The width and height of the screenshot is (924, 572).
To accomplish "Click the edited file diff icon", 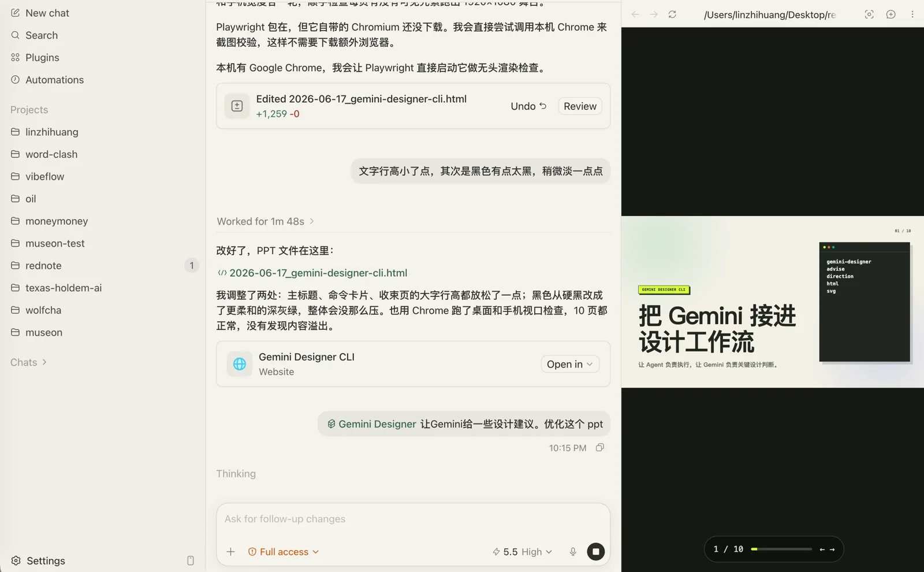I will [x=237, y=106].
